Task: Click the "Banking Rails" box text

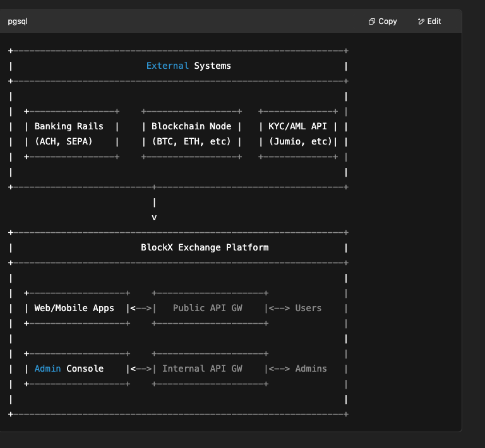Action: pos(69,126)
